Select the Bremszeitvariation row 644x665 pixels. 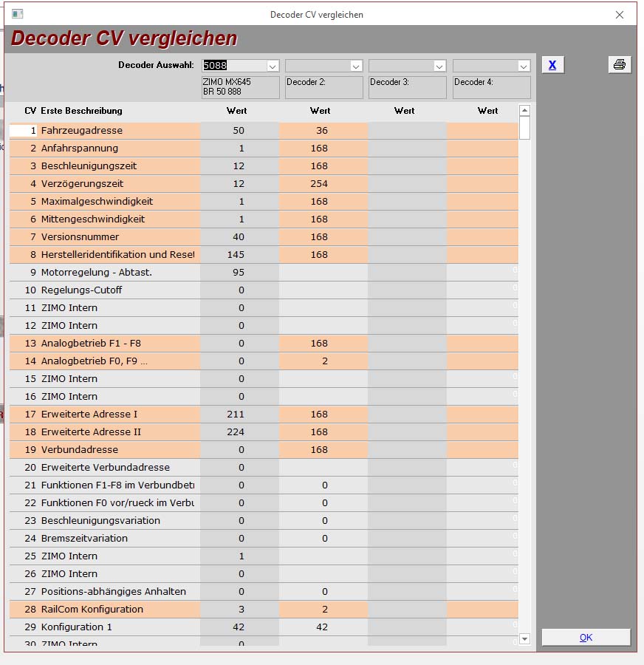(264, 538)
